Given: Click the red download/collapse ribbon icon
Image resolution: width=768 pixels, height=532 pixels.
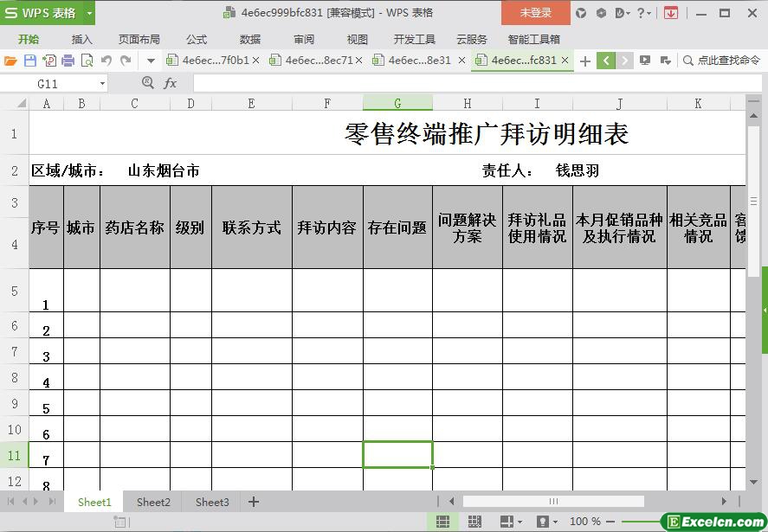Looking at the screenshot, I should (671, 13).
